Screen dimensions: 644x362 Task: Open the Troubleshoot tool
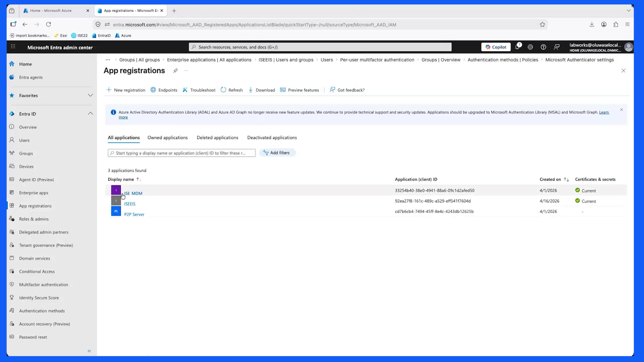pyautogui.click(x=199, y=90)
